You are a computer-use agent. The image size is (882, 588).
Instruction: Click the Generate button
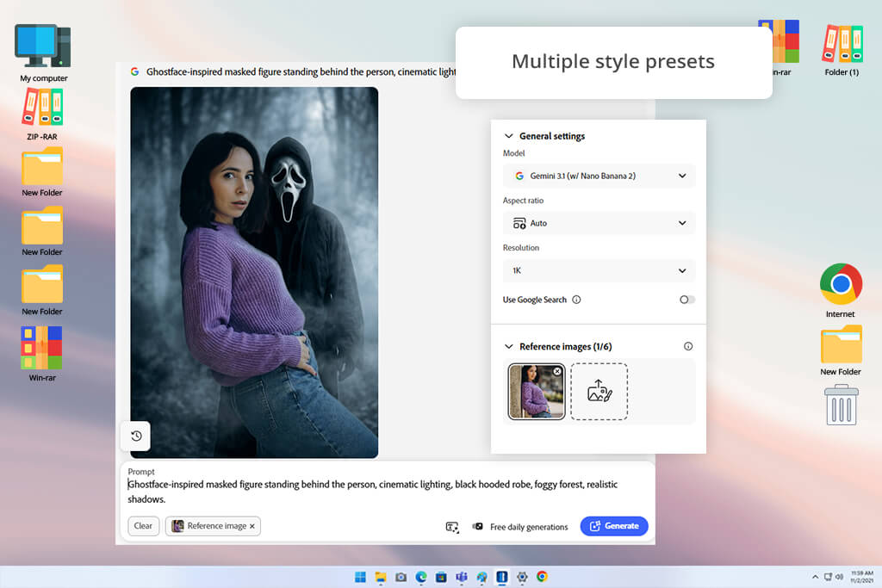pyautogui.click(x=613, y=526)
